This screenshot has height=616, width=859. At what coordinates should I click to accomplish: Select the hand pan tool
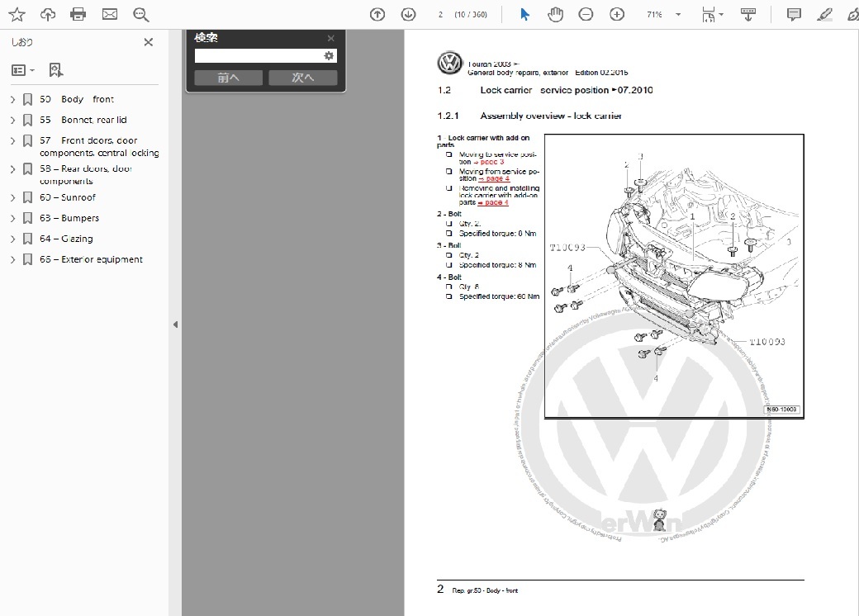click(x=555, y=14)
